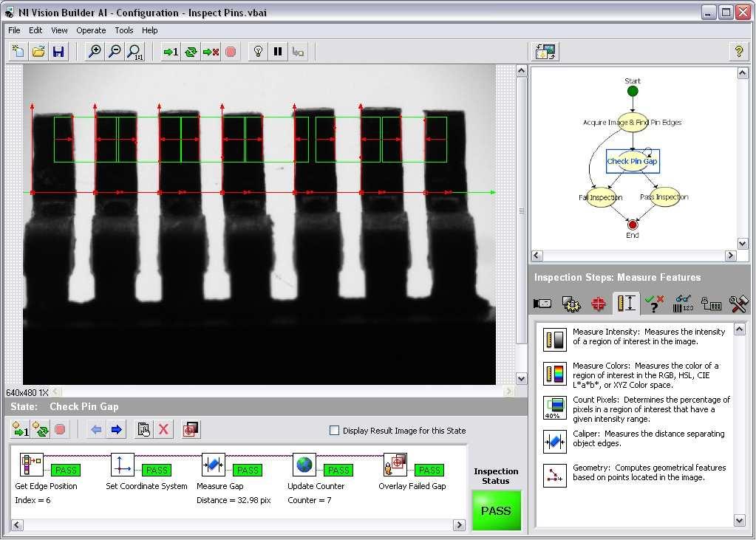Click the red End node
This screenshot has height=540, width=756.
click(632, 225)
